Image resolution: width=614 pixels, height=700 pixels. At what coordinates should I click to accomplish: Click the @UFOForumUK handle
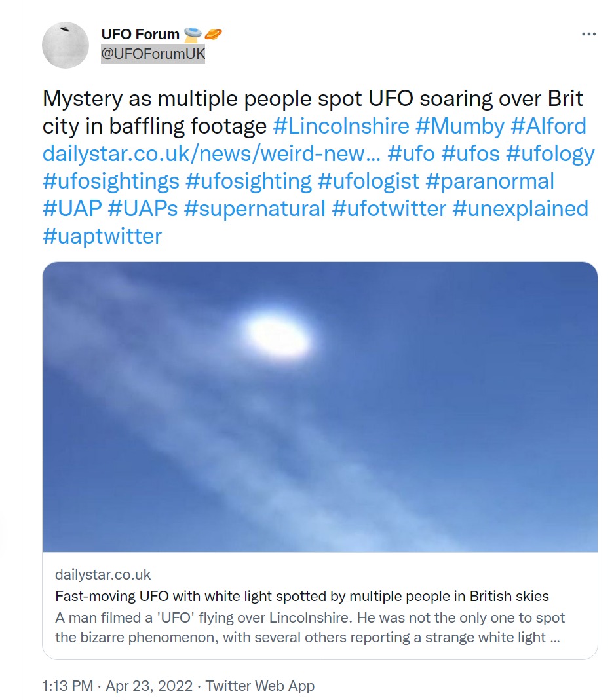click(153, 54)
